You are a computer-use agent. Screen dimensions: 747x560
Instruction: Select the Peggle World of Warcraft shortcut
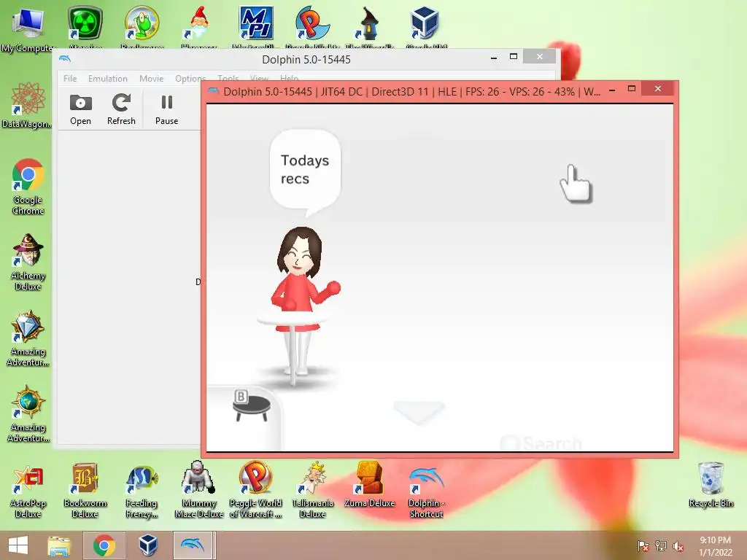click(255, 491)
